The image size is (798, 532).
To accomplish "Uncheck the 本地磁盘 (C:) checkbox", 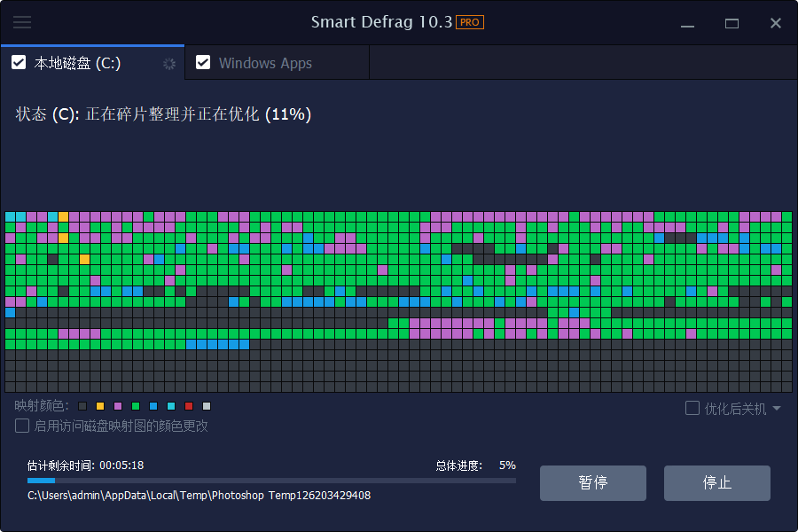I will (19, 63).
